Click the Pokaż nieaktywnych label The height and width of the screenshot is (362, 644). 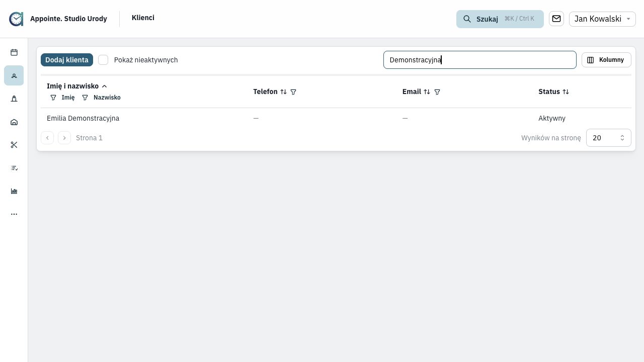click(146, 60)
